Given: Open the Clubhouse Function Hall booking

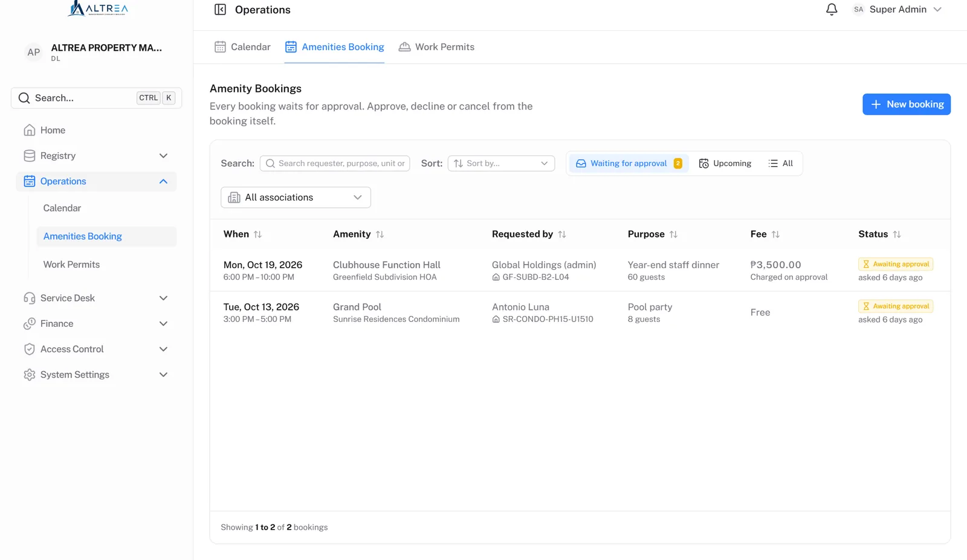Looking at the screenshot, I should pyautogui.click(x=580, y=271).
